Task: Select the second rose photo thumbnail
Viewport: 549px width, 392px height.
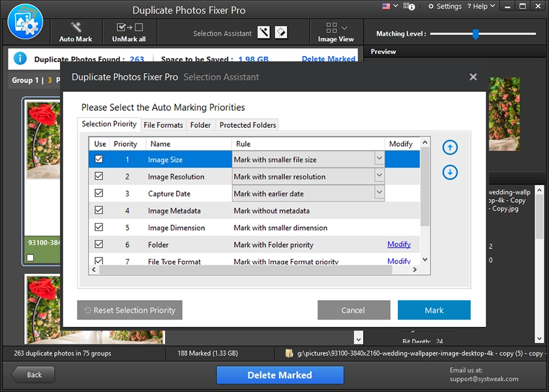Action: point(44,302)
